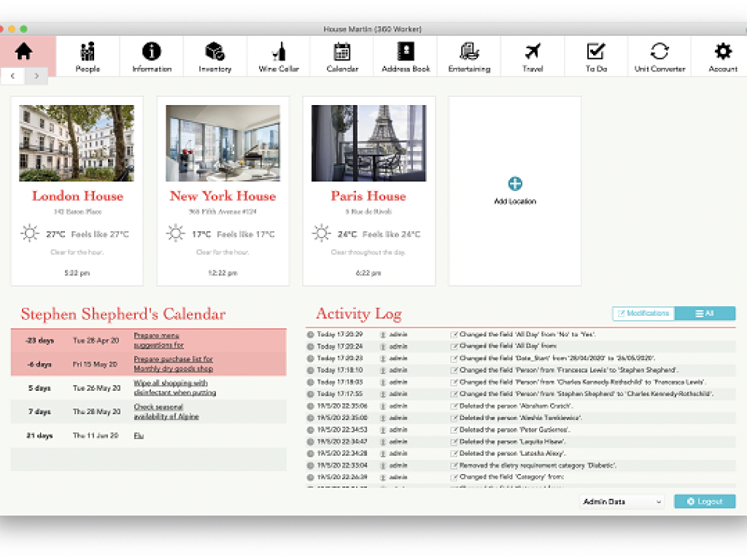The height and width of the screenshot is (560, 747).
Task: Open 'Prepare menu suggestions for' calendar entry
Action: click(x=158, y=340)
